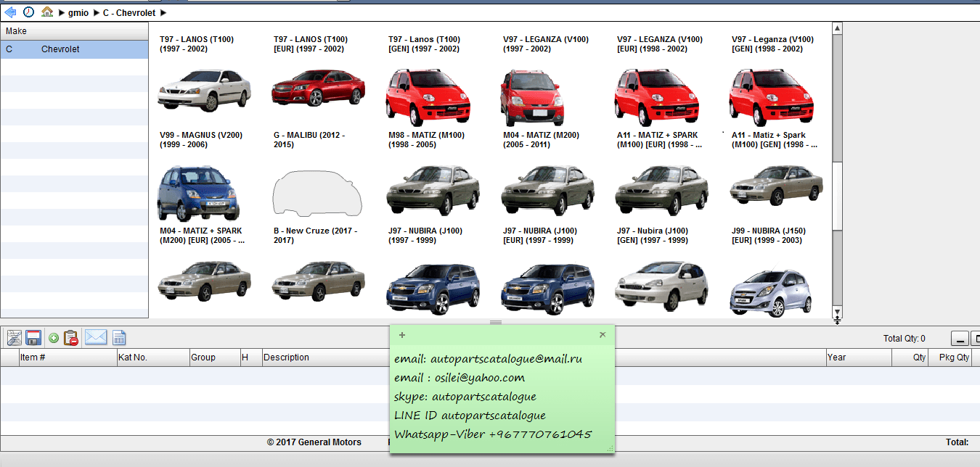Sort by Group column header

pos(213,358)
